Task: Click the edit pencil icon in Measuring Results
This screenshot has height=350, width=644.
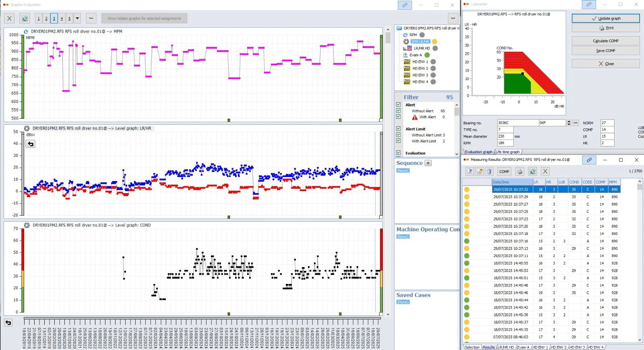Action: point(479,171)
